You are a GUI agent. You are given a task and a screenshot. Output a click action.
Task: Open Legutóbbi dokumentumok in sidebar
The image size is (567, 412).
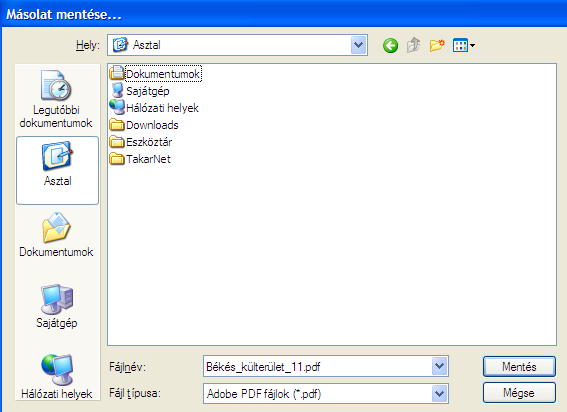(56, 99)
